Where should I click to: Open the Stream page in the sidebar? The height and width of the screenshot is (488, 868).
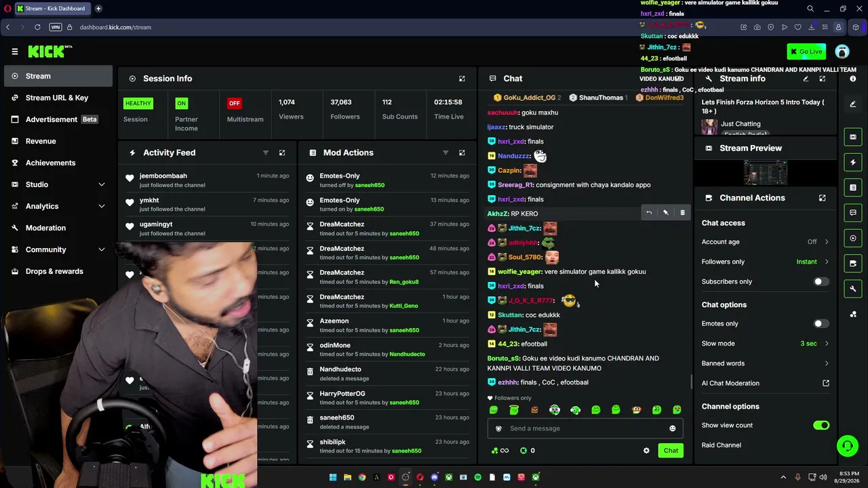tap(58, 76)
